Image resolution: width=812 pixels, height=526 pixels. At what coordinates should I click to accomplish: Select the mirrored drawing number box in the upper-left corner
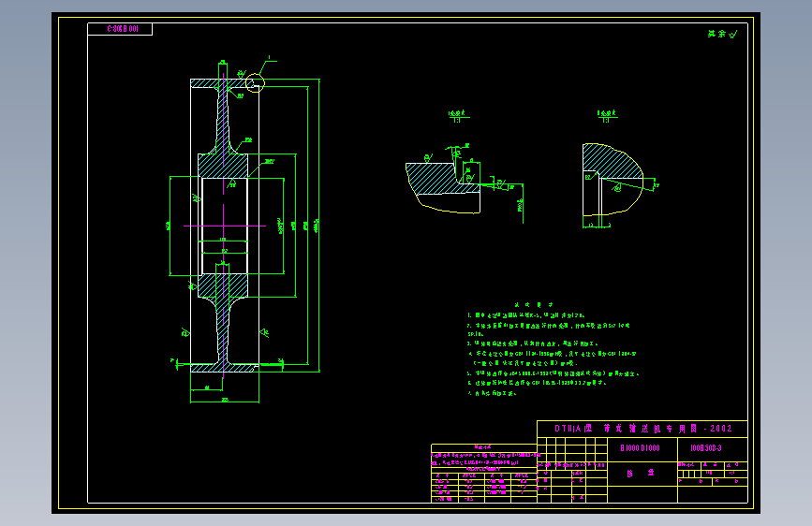120,29
